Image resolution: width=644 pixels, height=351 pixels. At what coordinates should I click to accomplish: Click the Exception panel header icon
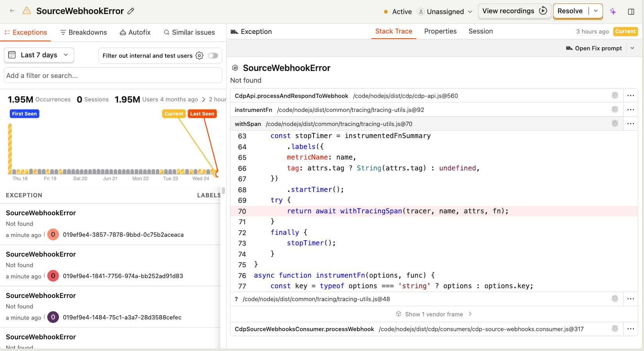[x=234, y=32]
